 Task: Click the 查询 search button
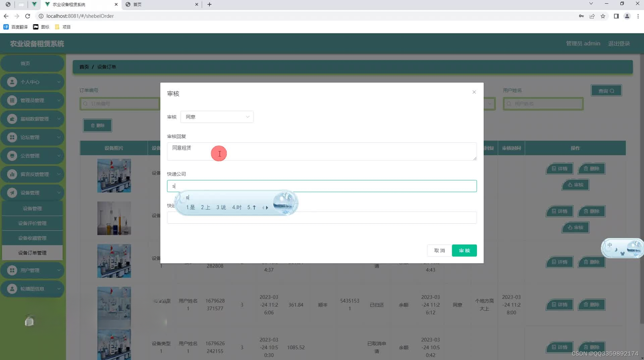click(x=606, y=91)
